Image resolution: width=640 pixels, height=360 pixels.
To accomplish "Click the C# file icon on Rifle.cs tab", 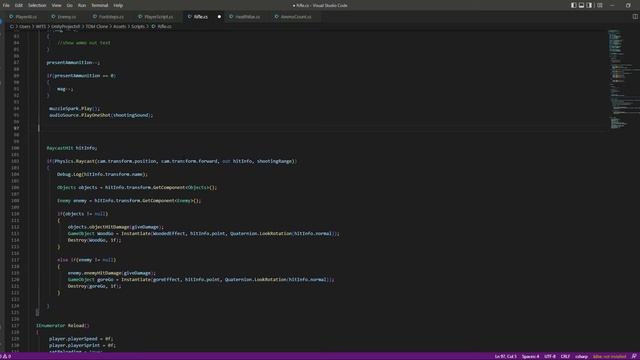I will 189,17.
